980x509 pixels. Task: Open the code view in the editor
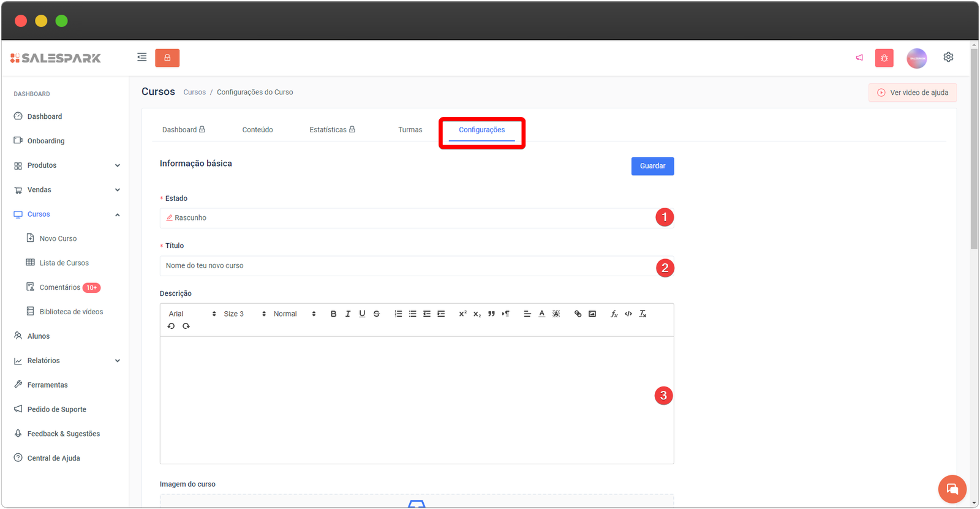[x=628, y=314]
